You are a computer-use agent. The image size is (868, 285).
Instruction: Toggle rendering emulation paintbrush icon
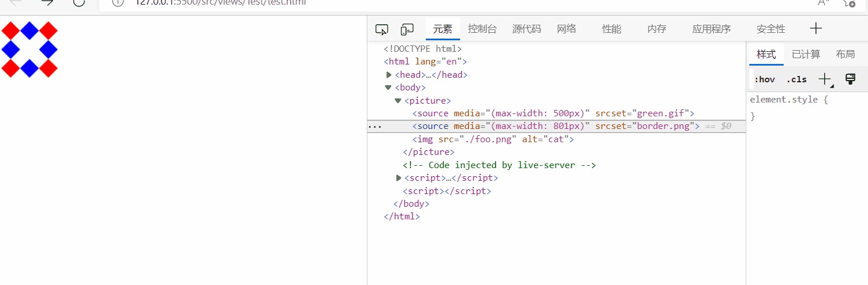pyautogui.click(x=850, y=79)
